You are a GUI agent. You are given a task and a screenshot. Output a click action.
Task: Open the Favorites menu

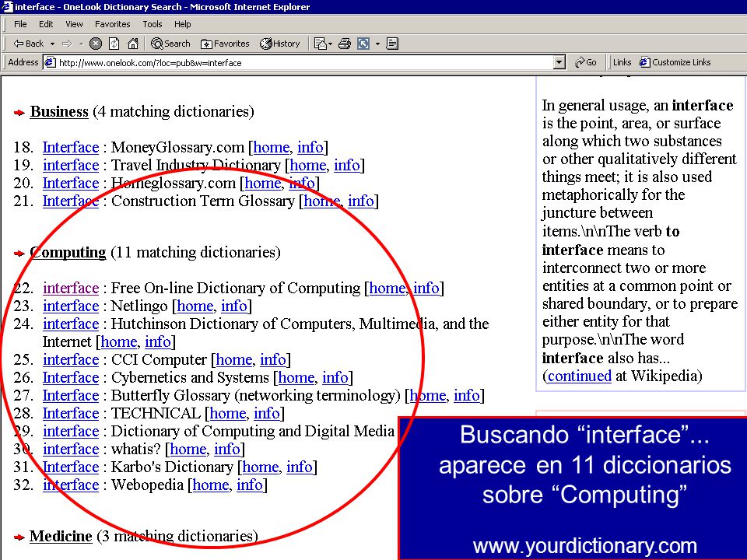pyautogui.click(x=112, y=24)
